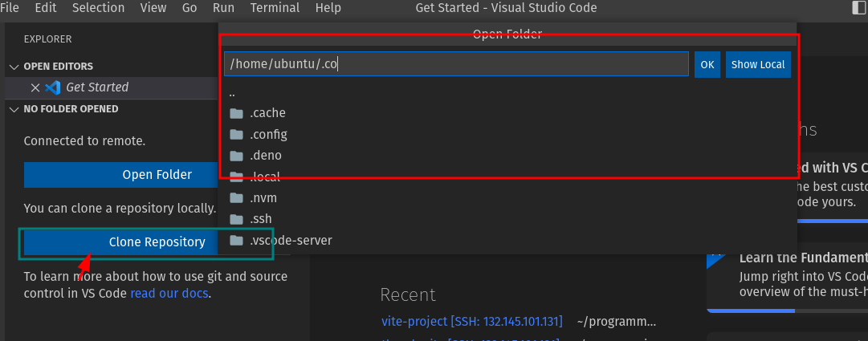Select the .vscode-server folder entry
Image resolution: width=868 pixels, height=341 pixels.
(507, 241)
